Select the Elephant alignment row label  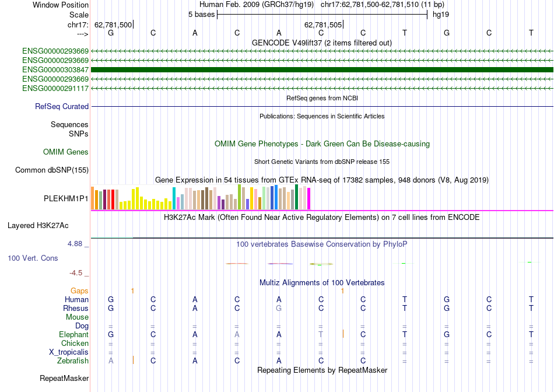point(73,334)
